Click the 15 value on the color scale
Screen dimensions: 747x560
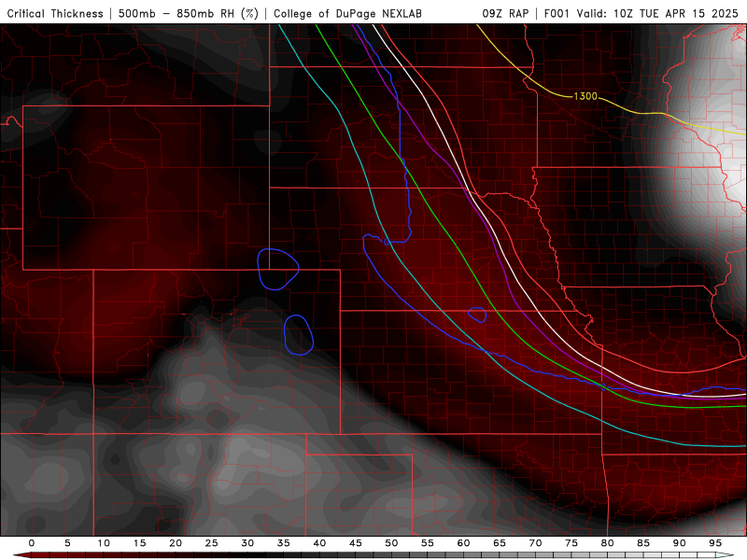click(139, 543)
